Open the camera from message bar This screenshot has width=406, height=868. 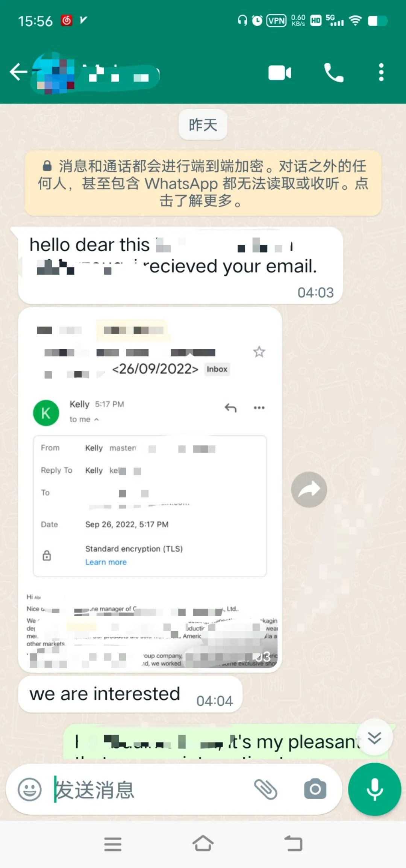coord(315,789)
